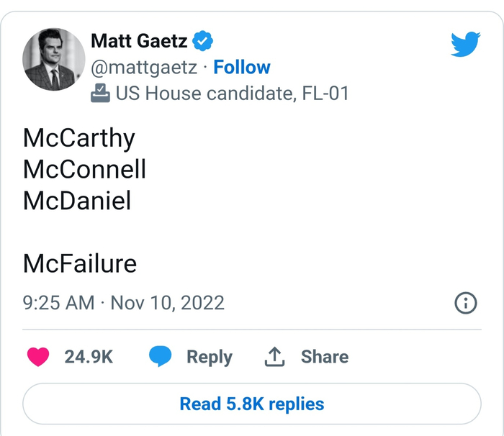Click the McCarthy line of tweet
Image resolution: width=504 pixels, height=436 pixels.
78,137
